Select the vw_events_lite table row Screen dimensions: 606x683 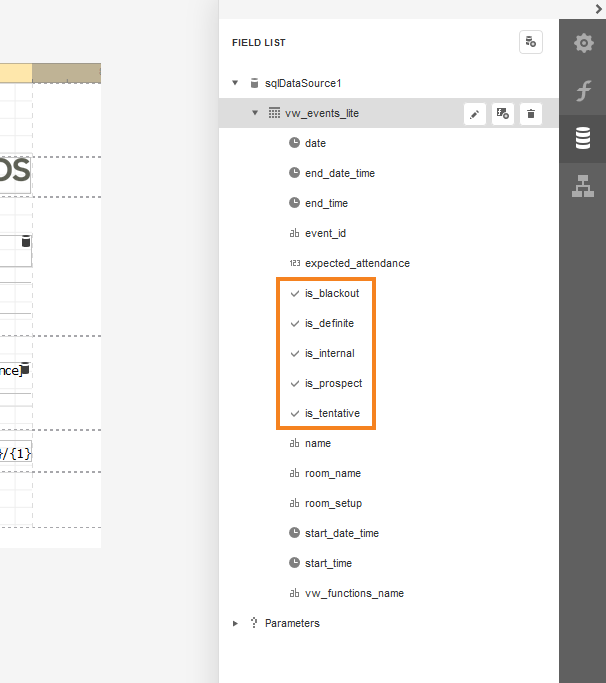point(389,113)
